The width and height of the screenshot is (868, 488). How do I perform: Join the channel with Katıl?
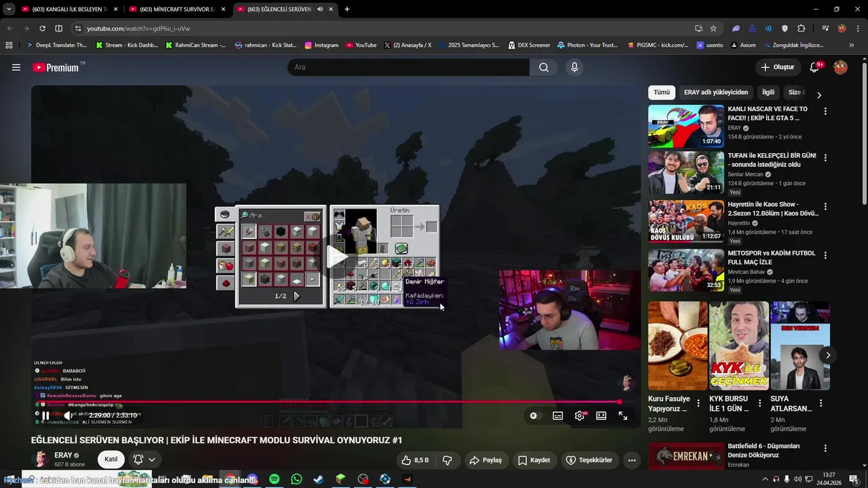pos(111,459)
